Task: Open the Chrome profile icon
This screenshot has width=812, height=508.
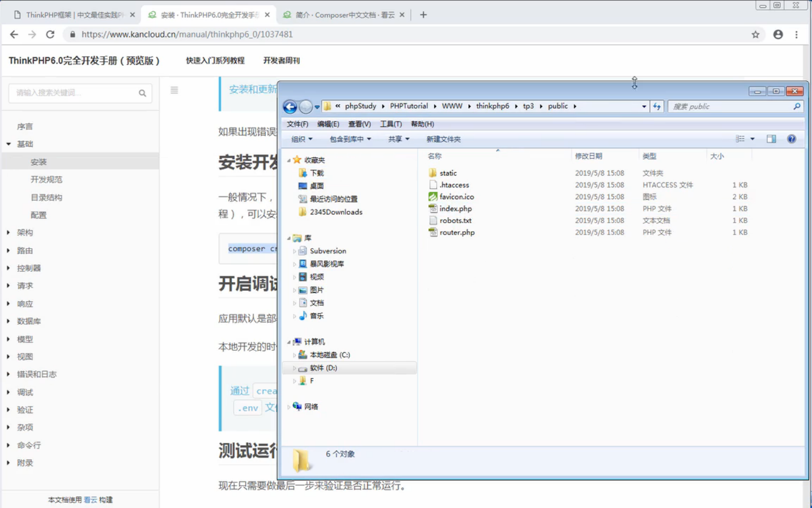Action: click(778, 34)
